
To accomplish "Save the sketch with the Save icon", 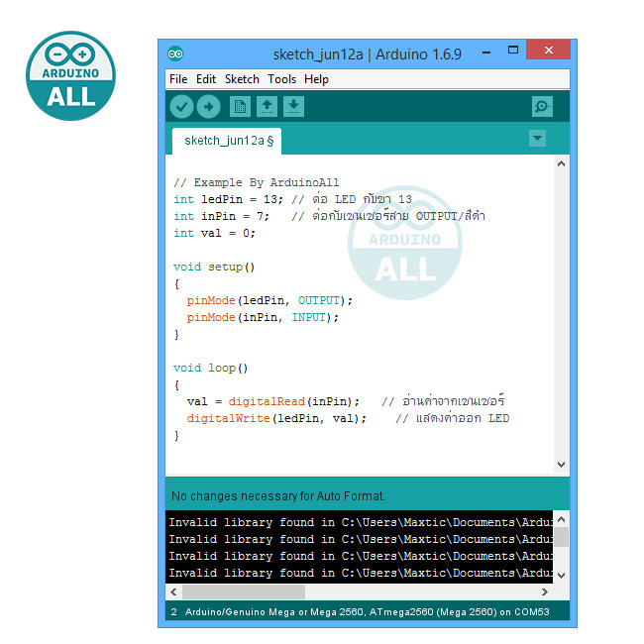I will coord(293,107).
